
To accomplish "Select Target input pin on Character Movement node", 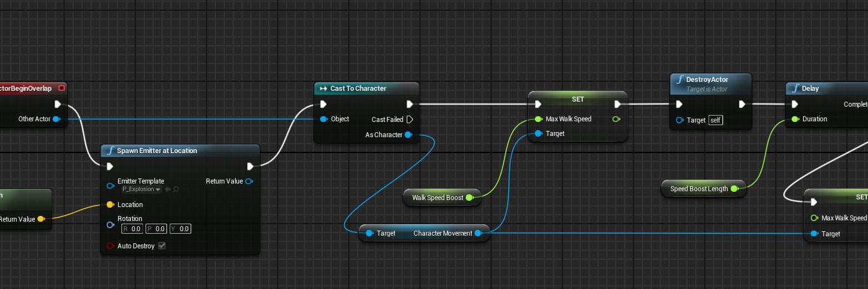I will point(369,233).
